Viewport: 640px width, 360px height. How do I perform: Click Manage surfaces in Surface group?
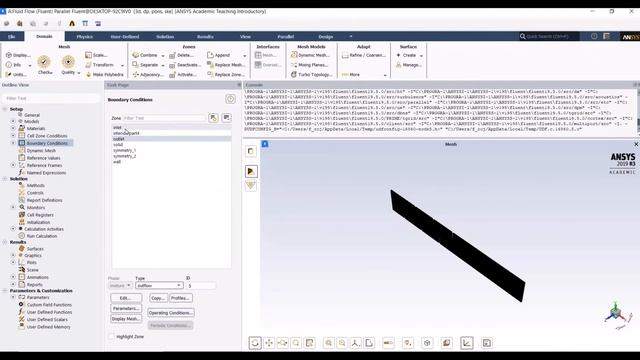[x=409, y=64]
